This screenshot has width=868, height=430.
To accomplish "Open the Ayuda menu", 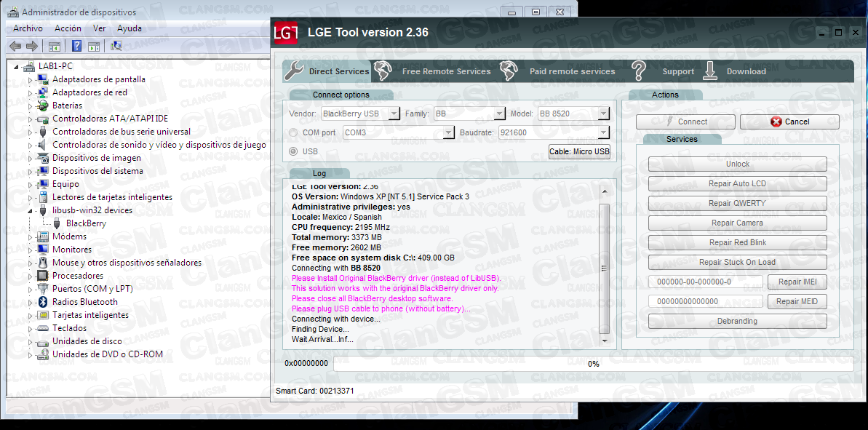I will click(130, 28).
